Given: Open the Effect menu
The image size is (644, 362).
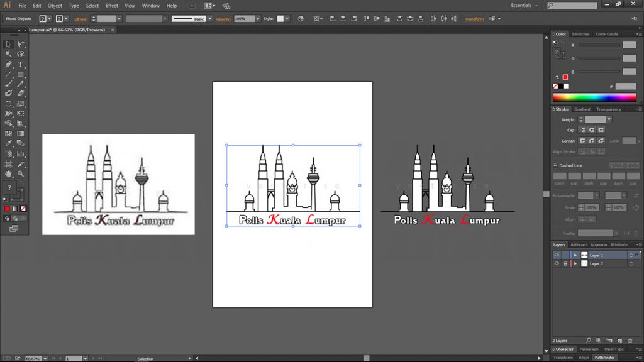Looking at the screenshot, I should click(x=111, y=6).
